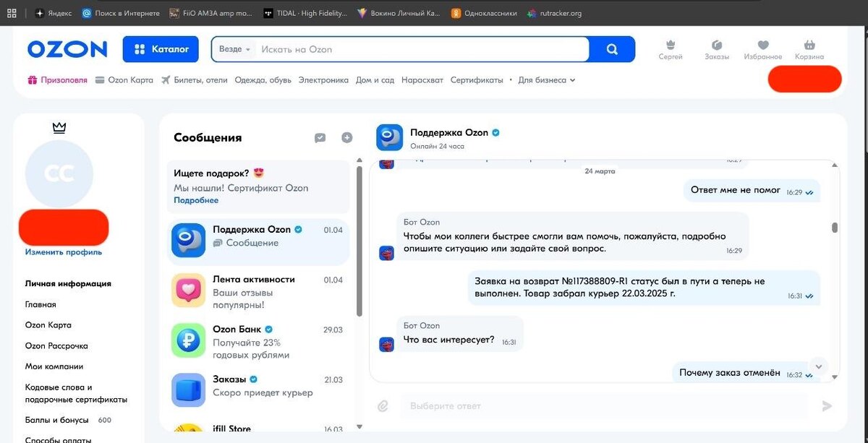This screenshot has width=868, height=443.
Task: Click the chat window scrollbar thumb
Action: (835, 228)
